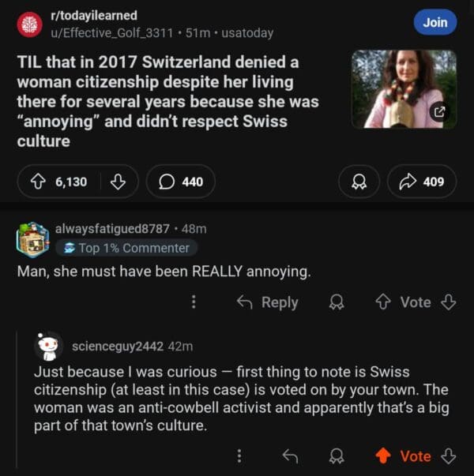The image size is (474, 476).
Task: Award scienceguy2442's comment
Action: tap(337, 455)
